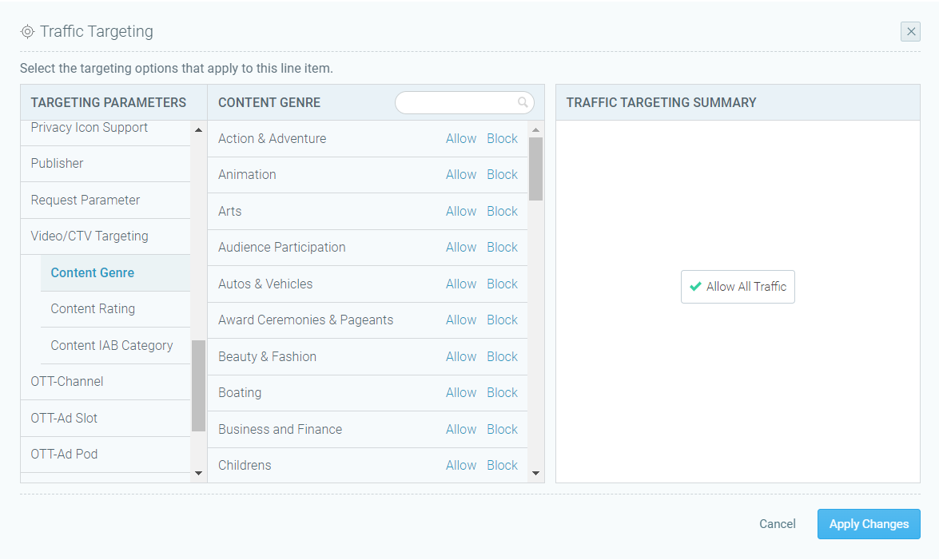Allow the Boating genre
Viewport: 939px width, 560px height.
point(461,393)
